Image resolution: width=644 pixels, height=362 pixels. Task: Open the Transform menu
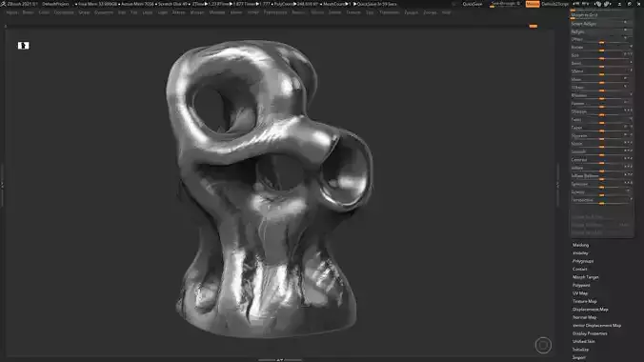389,12
